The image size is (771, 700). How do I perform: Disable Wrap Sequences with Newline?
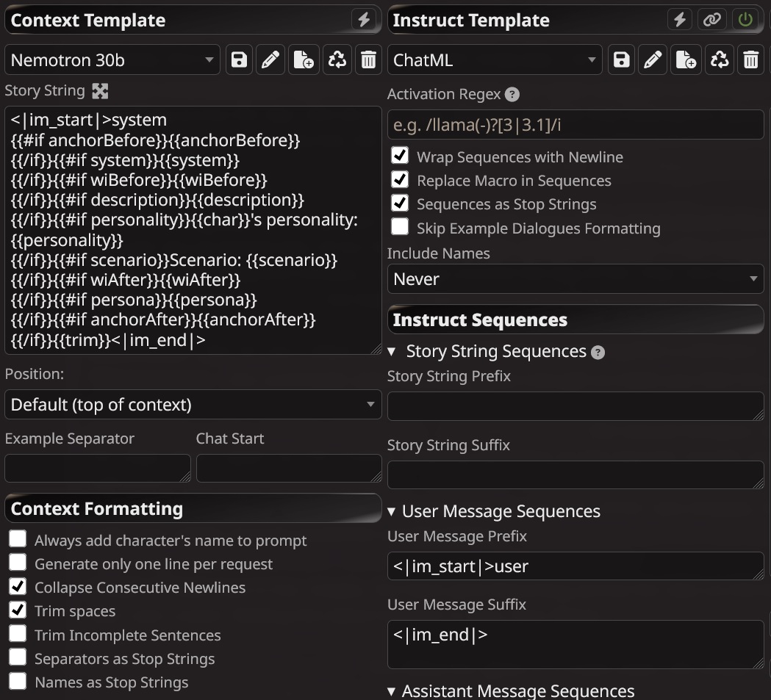(x=400, y=156)
